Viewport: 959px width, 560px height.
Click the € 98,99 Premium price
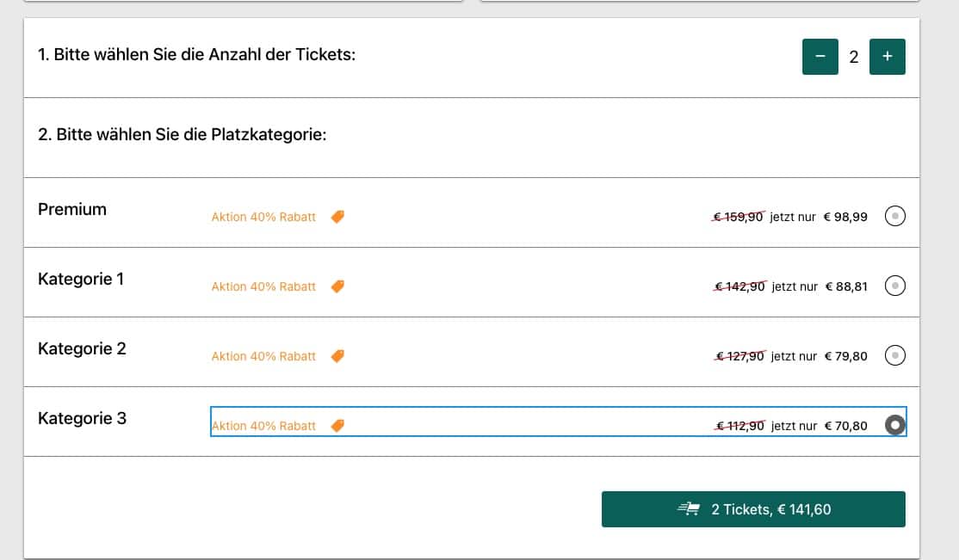(845, 217)
